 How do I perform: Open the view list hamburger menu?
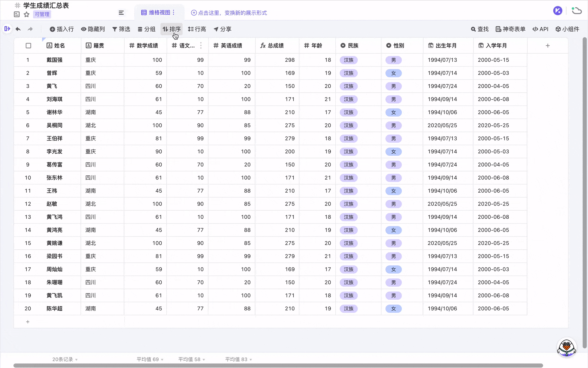tap(121, 13)
